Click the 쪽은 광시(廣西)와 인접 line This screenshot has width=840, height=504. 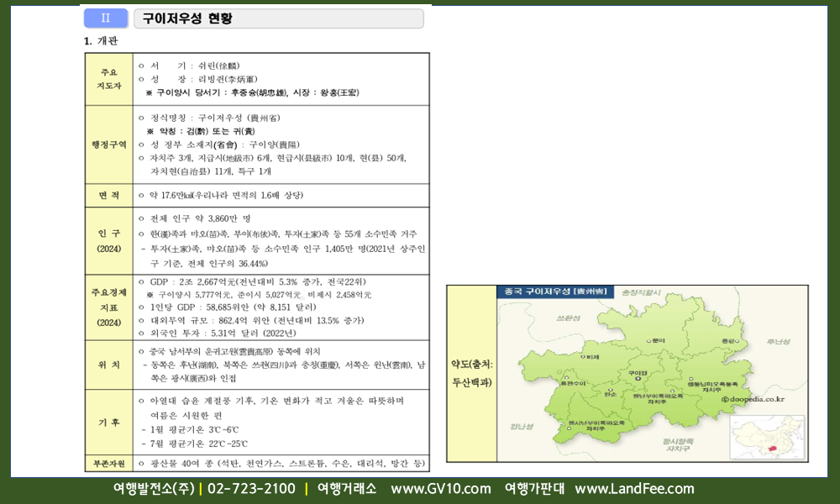pyautogui.click(x=193, y=378)
